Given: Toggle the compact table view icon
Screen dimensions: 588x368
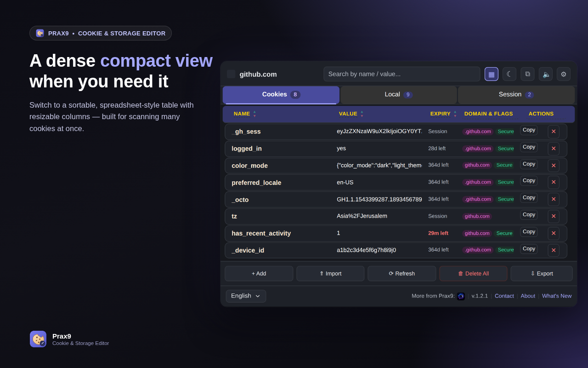Looking at the screenshot, I should tap(492, 74).
